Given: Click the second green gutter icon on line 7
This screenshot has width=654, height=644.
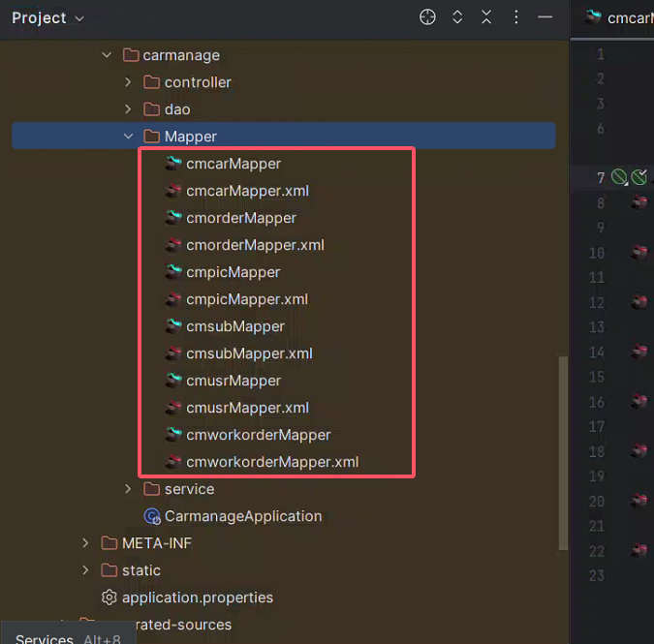Looking at the screenshot, I should (639, 177).
